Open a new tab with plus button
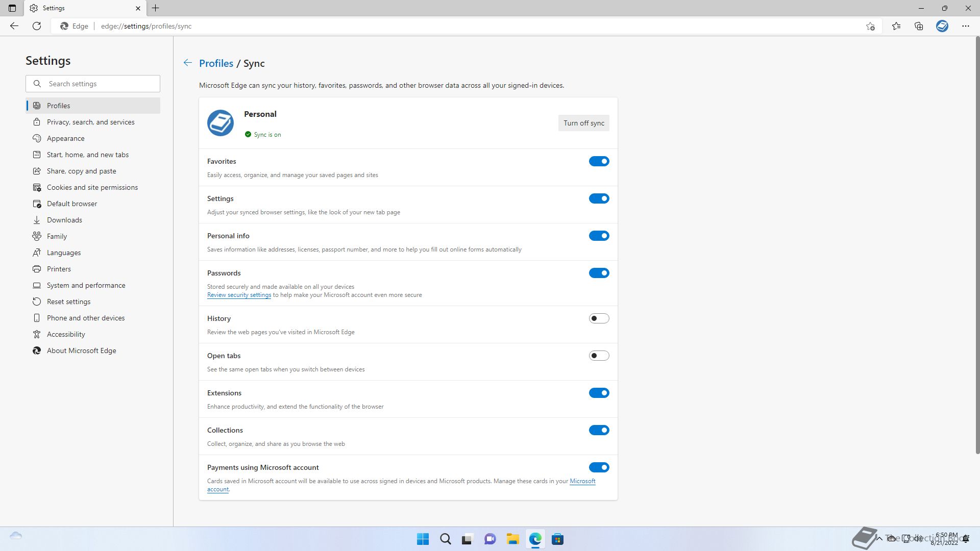 (x=156, y=8)
